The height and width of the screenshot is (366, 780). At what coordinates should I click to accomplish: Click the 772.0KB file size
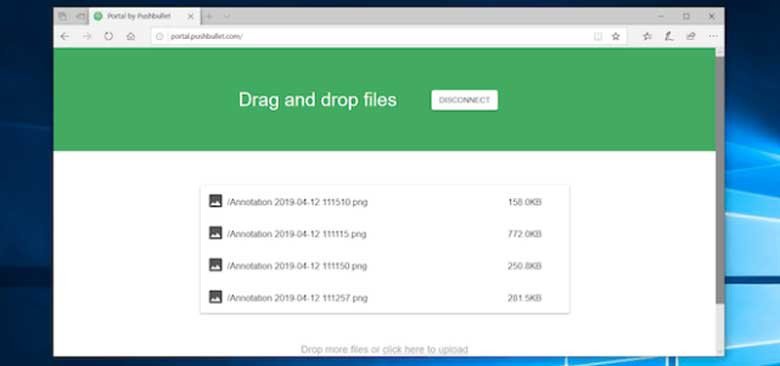524,234
